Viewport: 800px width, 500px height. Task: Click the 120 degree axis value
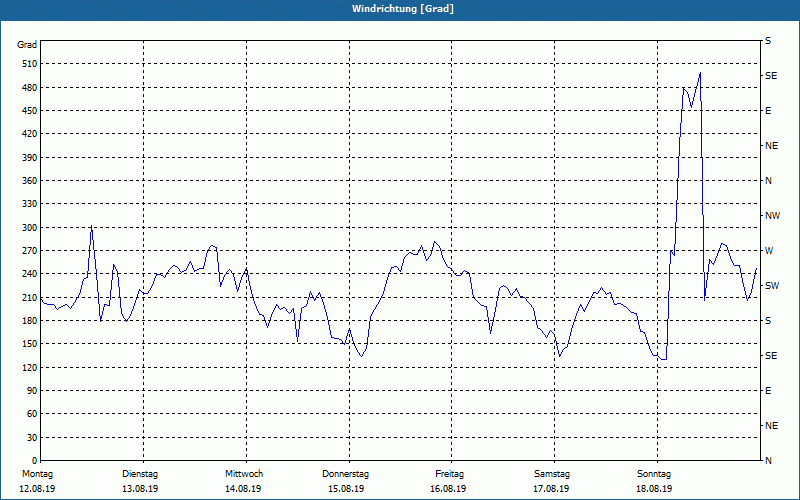pos(30,367)
